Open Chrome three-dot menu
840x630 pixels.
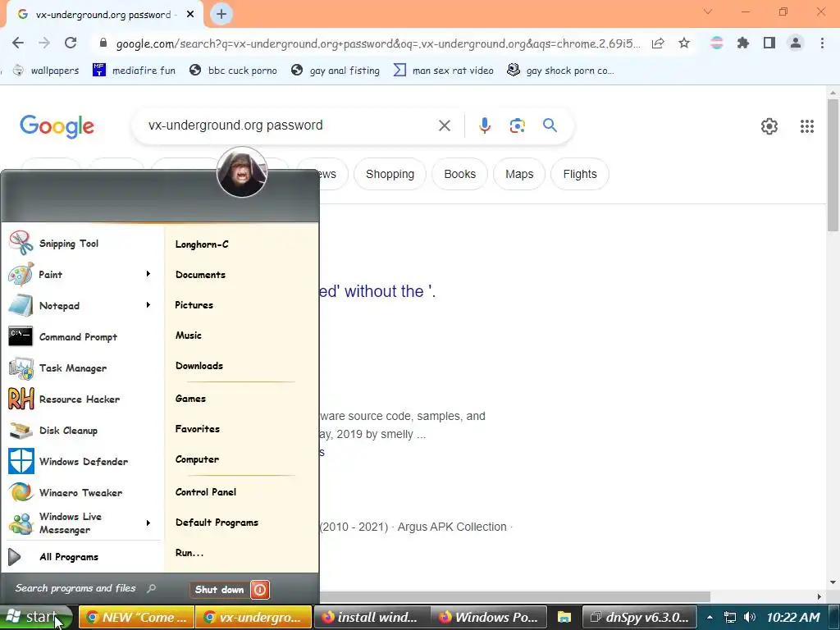[x=822, y=43]
